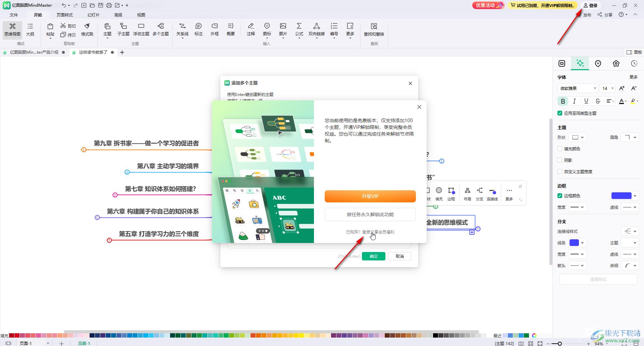The height and width of the screenshot is (346, 644).
Task: Insert a 子主题 subtopic
Action: pos(123,30)
